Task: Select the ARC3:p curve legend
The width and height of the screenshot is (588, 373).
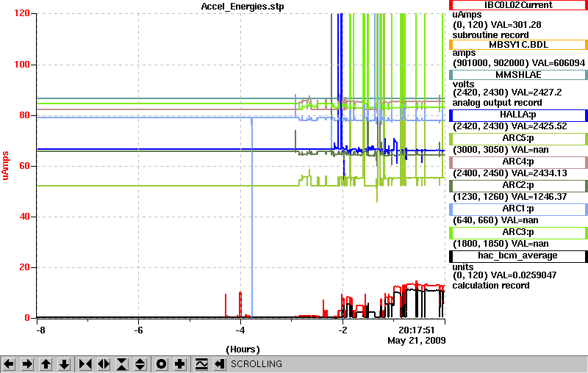Action: (518, 233)
